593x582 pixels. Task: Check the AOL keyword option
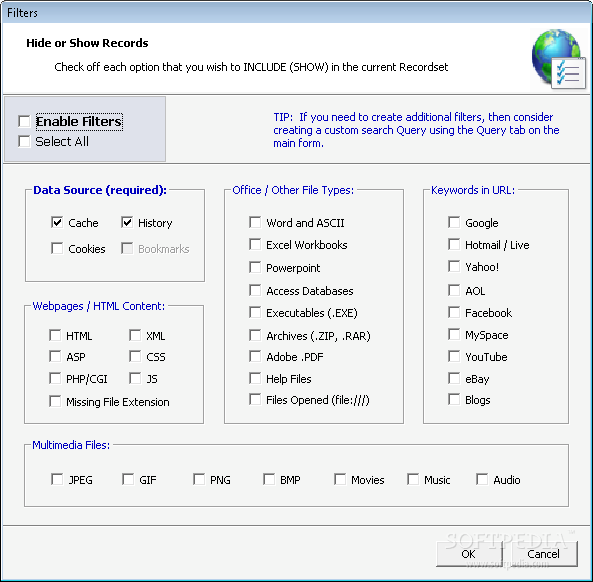coord(454,290)
